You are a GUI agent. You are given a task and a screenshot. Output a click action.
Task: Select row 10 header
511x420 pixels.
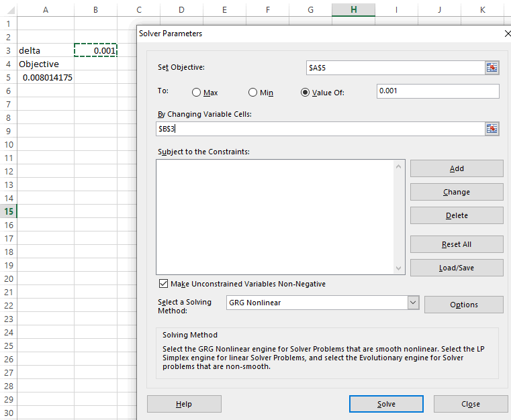click(9, 144)
